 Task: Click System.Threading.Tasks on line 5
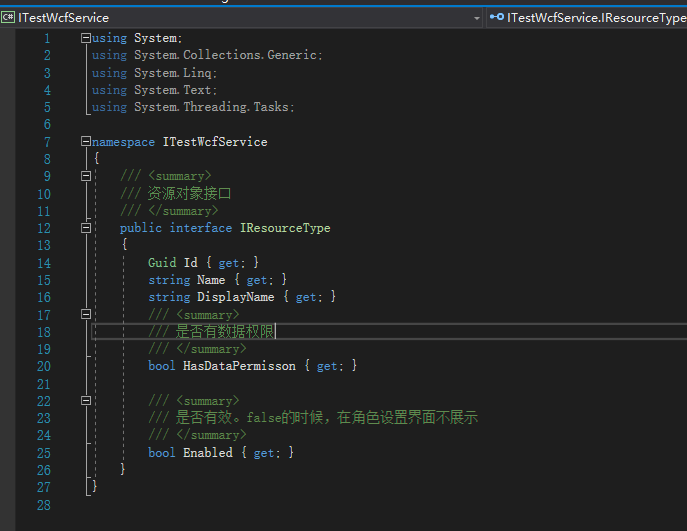(214, 107)
